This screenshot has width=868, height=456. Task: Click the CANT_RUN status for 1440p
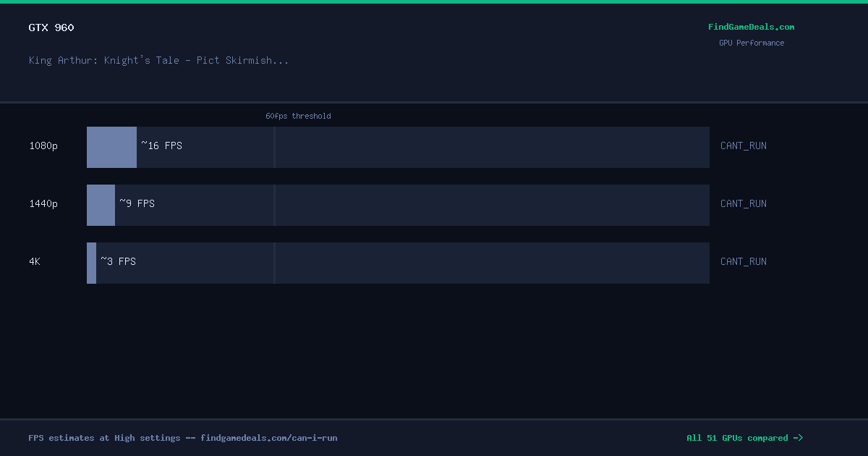744,203
